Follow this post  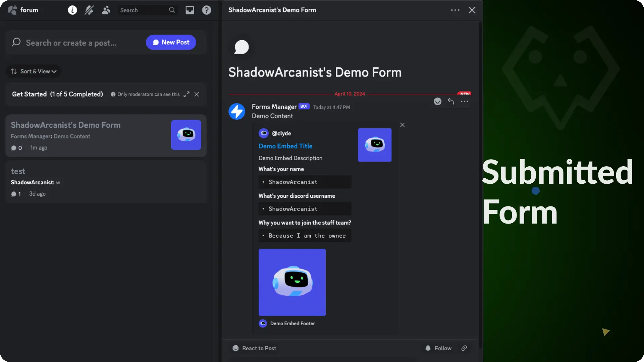[438, 348]
